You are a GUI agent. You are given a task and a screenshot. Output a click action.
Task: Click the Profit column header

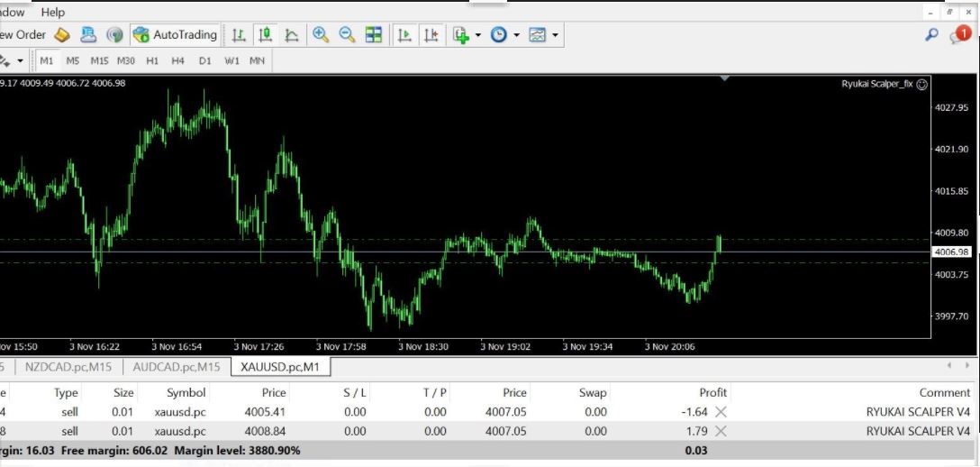712,392
